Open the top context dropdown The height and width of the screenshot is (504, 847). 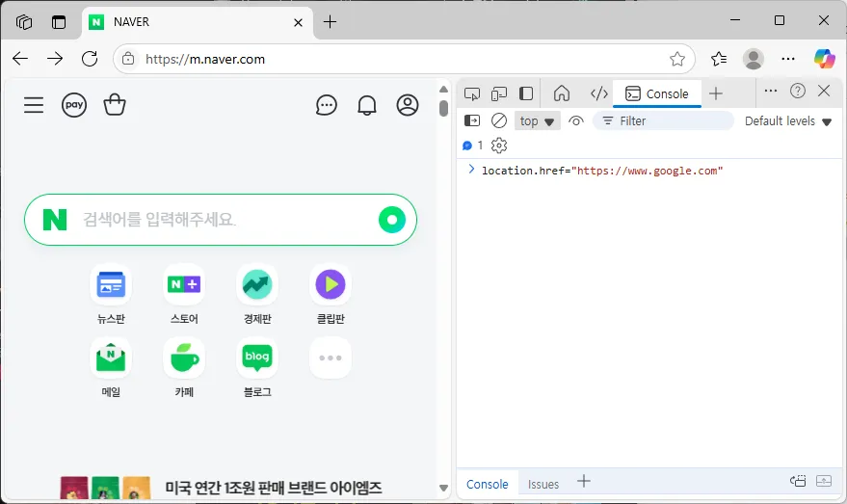[x=537, y=121]
